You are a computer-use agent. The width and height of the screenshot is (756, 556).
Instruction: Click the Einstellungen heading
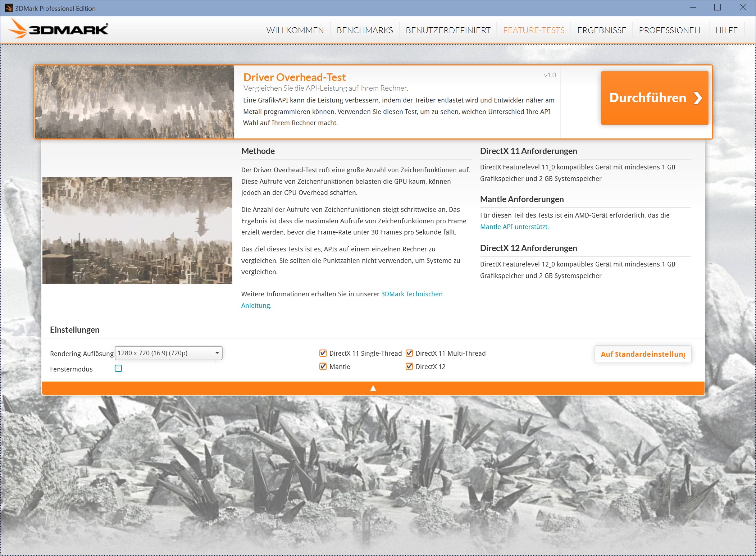coord(75,330)
